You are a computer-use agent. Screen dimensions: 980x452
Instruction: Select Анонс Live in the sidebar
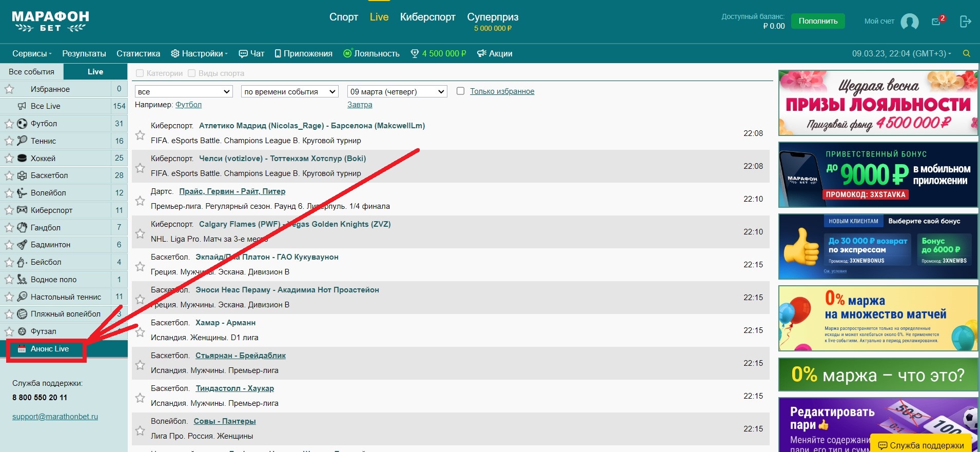point(64,349)
